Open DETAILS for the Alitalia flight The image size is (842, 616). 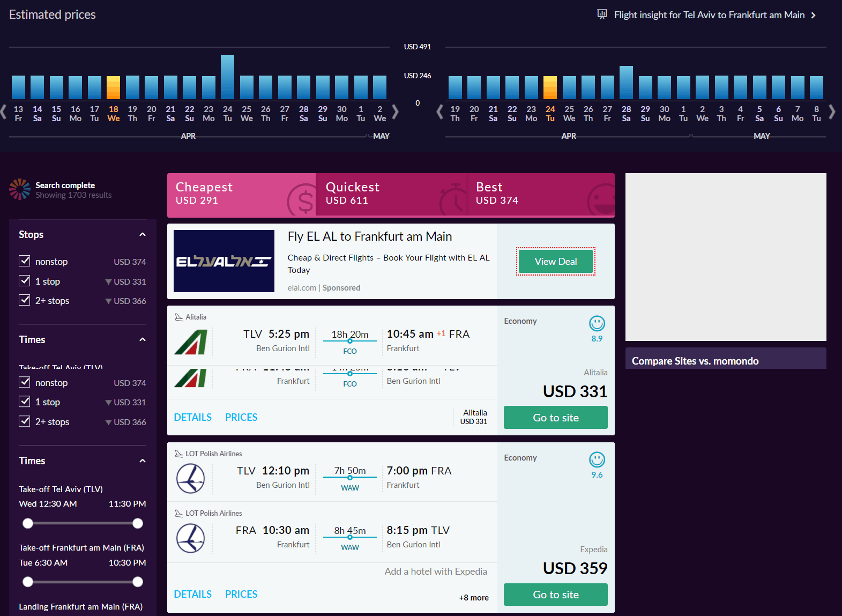click(x=192, y=417)
